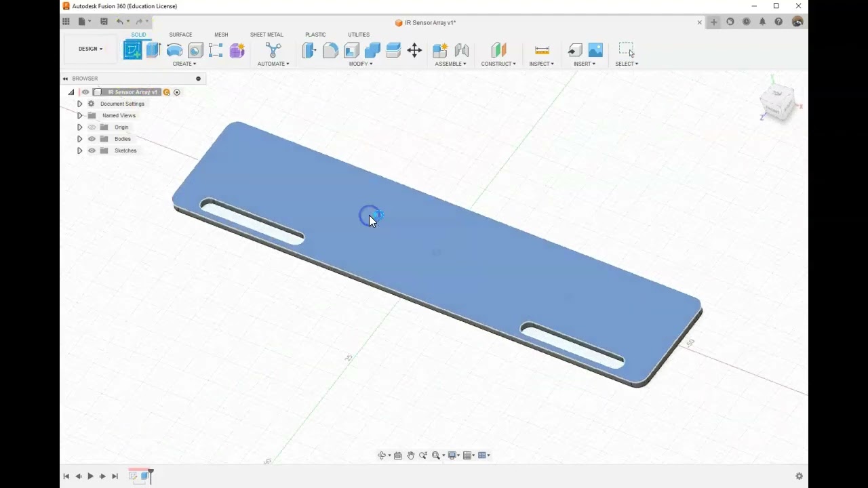Open the Help question mark icon
868x488 pixels.
pyautogui.click(x=778, y=22)
